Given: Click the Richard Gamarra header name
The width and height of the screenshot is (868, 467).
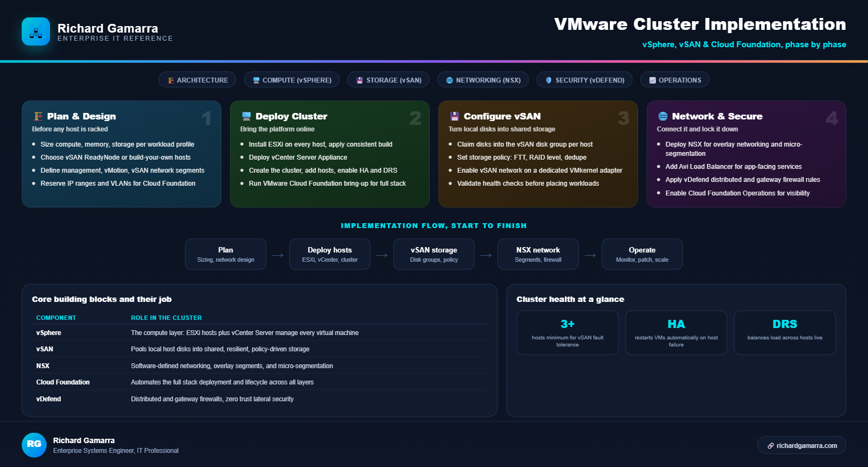Looking at the screenshot, I should click(x=107, y=28).
